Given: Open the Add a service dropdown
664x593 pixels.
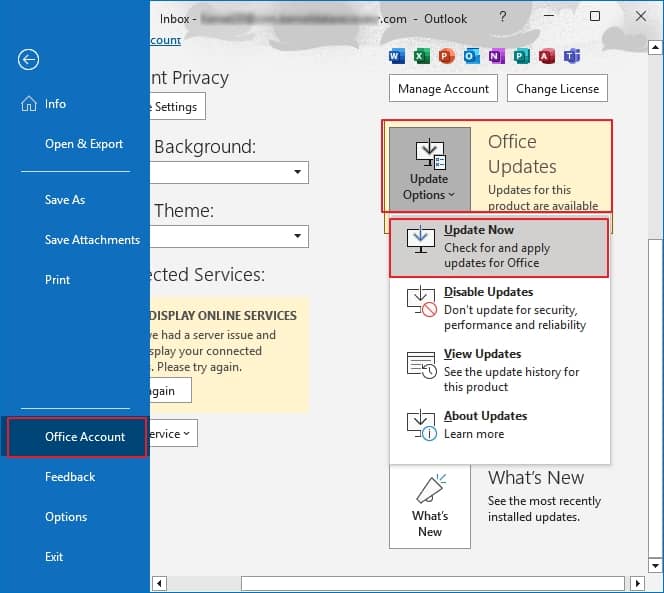Looking at the screenshot, I should click(173, 433).
